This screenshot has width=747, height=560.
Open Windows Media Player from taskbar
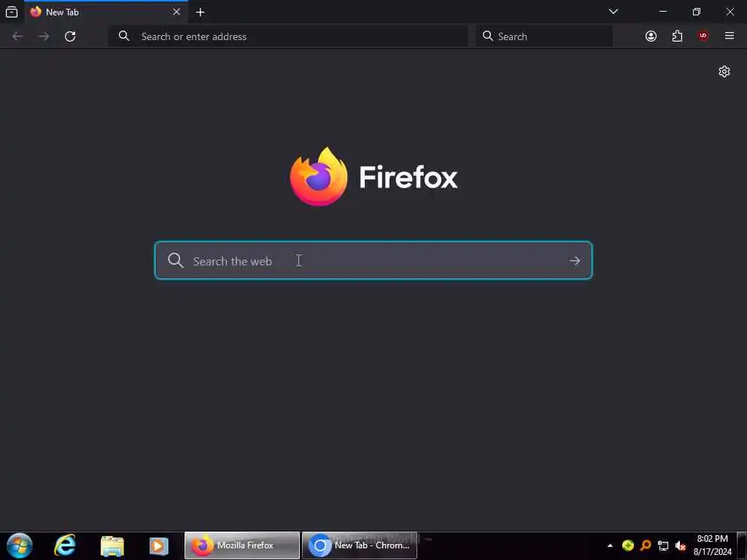tap(158, 545)
